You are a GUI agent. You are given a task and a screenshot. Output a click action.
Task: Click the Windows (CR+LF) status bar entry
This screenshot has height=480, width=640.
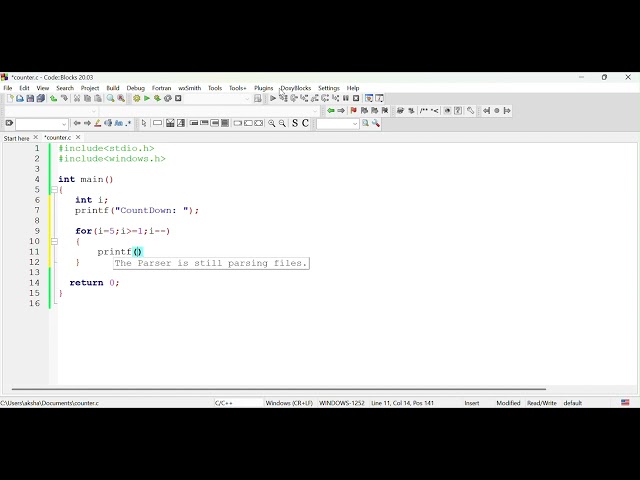click(x=289, y=403)
